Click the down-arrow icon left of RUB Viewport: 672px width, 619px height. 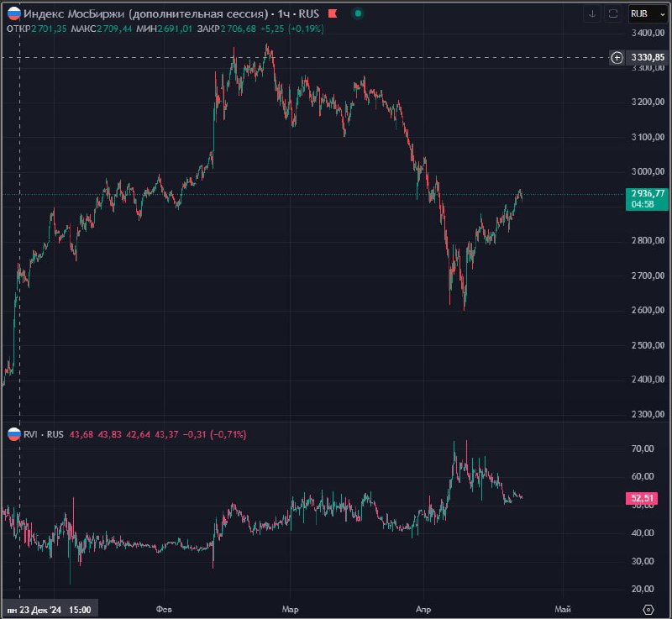click(592, 13)
